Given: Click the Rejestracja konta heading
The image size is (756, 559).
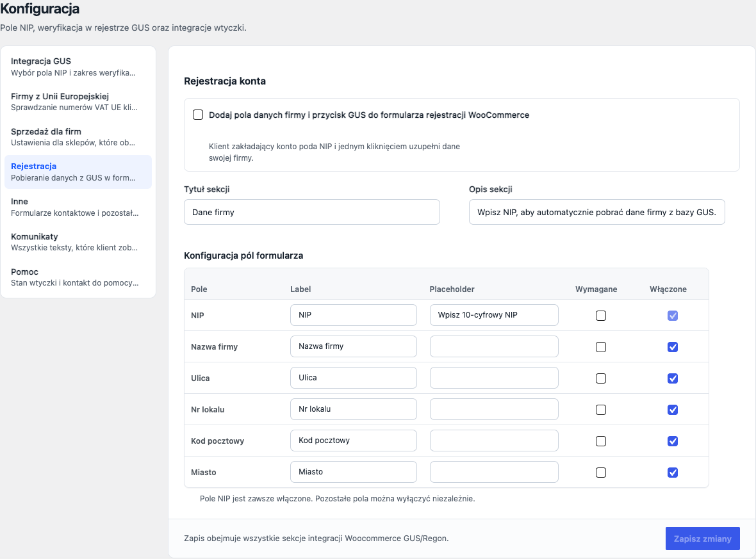Looking at the screenshot, I should (x=225, y=81).
